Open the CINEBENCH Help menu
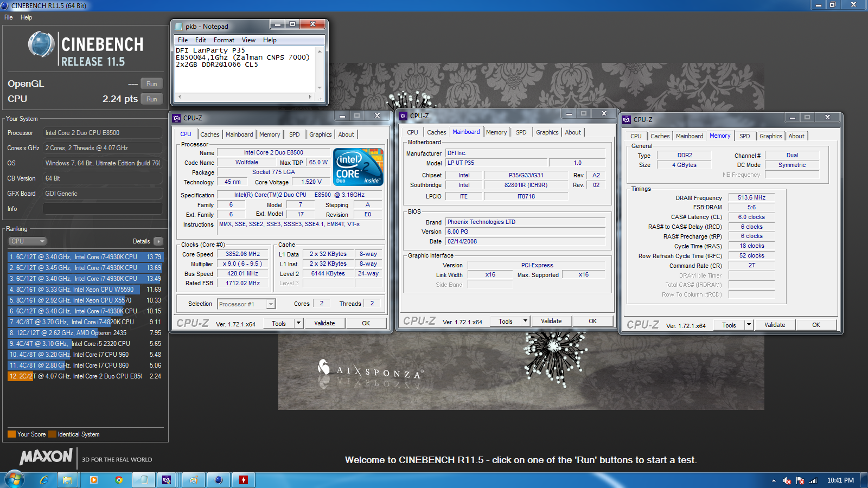This screenshot has width=868, height=488. click(x=26, y=17)
